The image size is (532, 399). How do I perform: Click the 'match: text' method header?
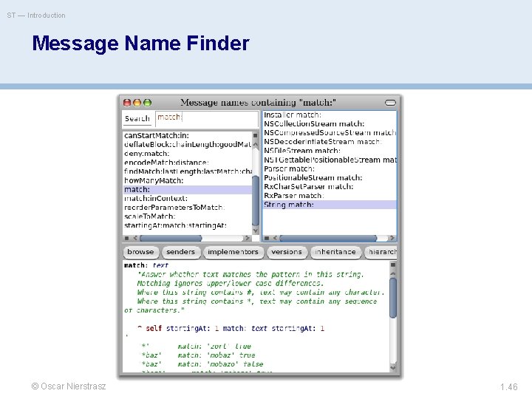146,265
